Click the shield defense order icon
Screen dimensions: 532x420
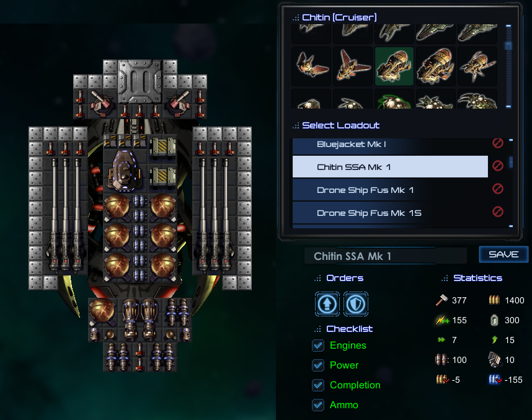click(355, 304)
